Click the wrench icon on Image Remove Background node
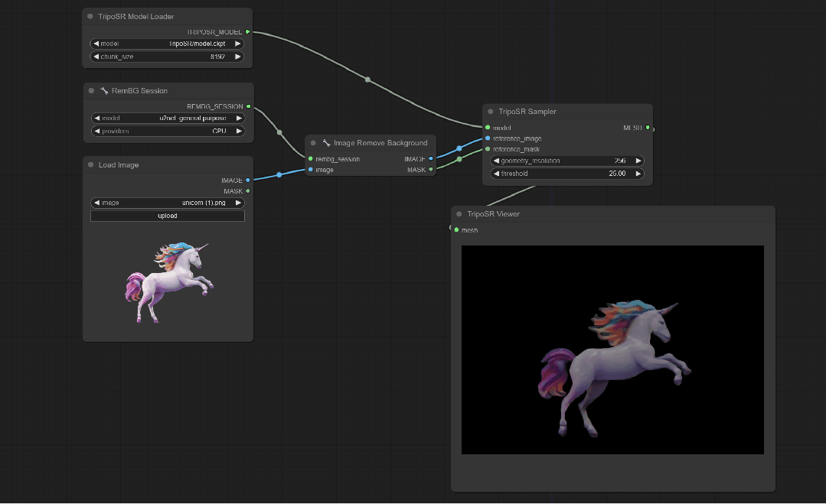 (327, 142)
